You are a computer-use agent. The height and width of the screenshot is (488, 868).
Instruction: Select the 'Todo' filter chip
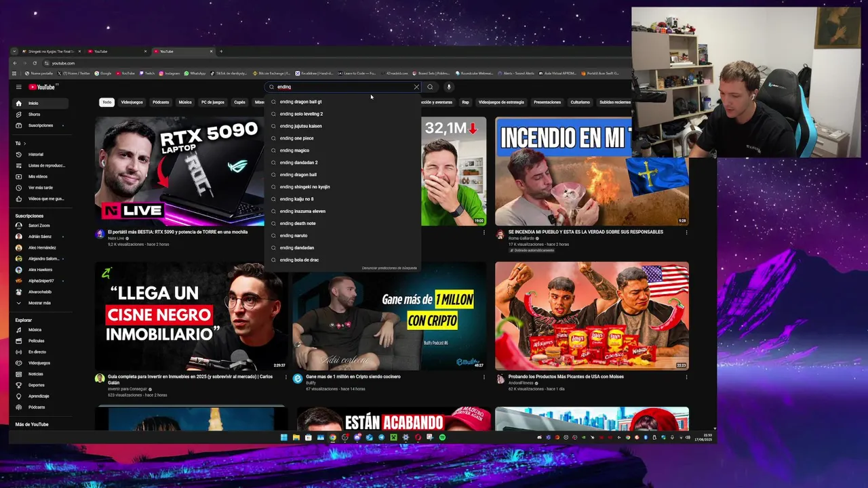tap(106, 102)
